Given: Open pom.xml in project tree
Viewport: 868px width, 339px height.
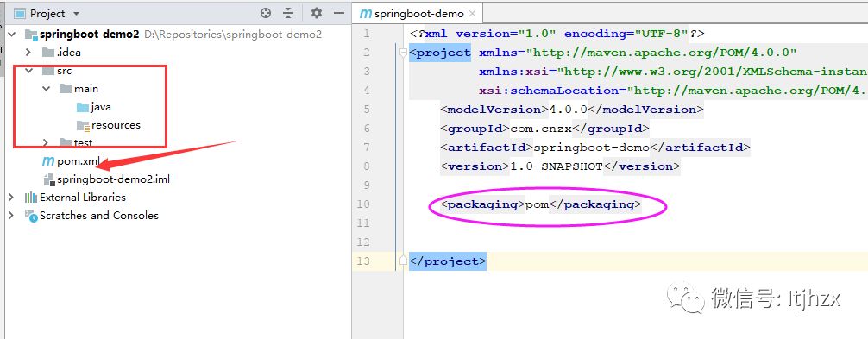Looking at the screenshot, I should (x=78, y=161).
